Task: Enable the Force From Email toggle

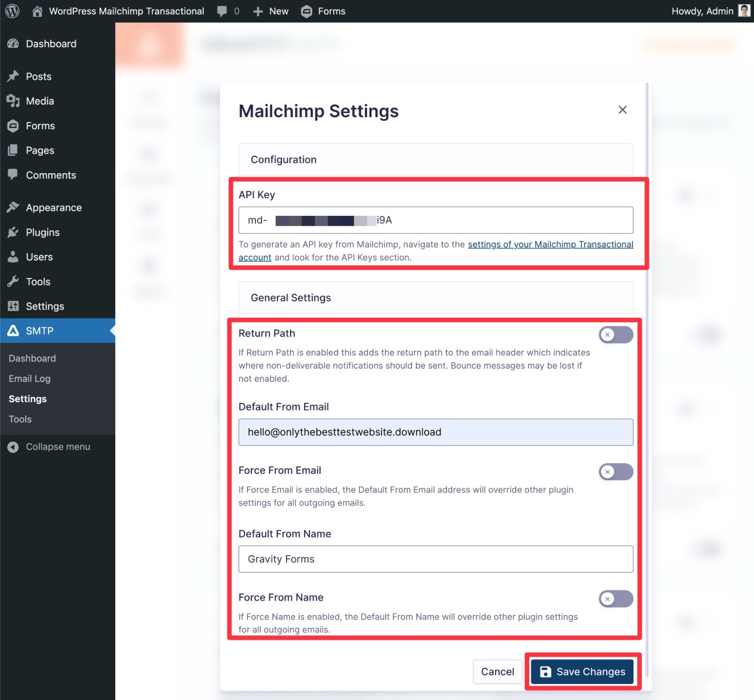Action: click(x=616, y=472)
